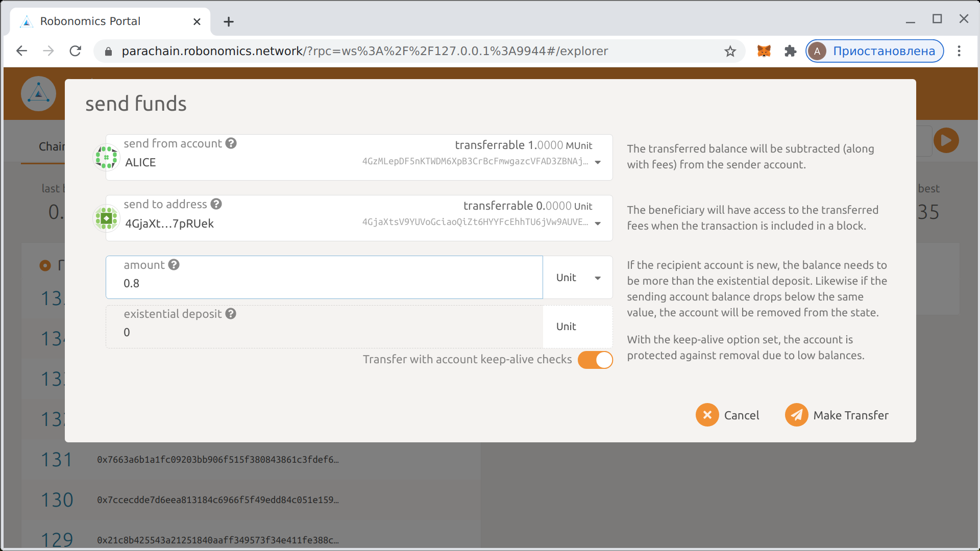Click the help icon beside amount label

point(174,265)
